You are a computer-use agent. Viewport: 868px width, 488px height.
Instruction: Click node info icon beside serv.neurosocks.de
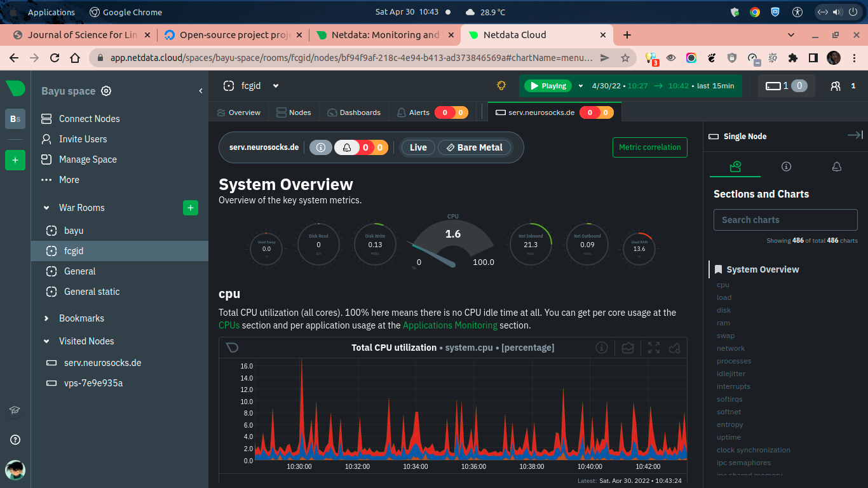click(321, 147)
